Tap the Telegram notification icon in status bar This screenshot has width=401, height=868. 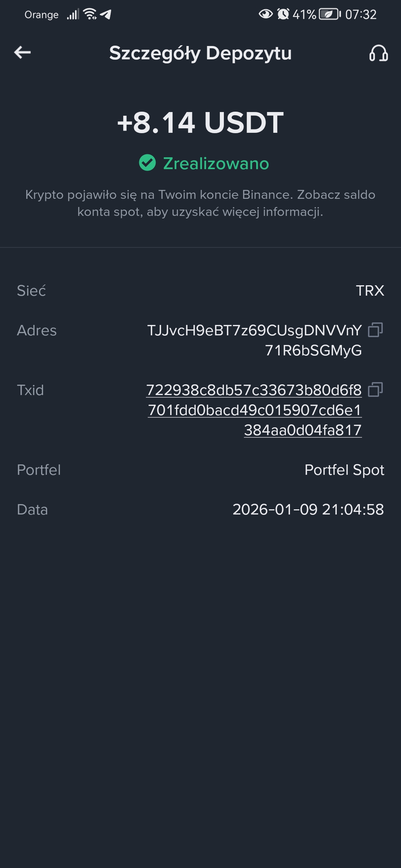[106, 14]
